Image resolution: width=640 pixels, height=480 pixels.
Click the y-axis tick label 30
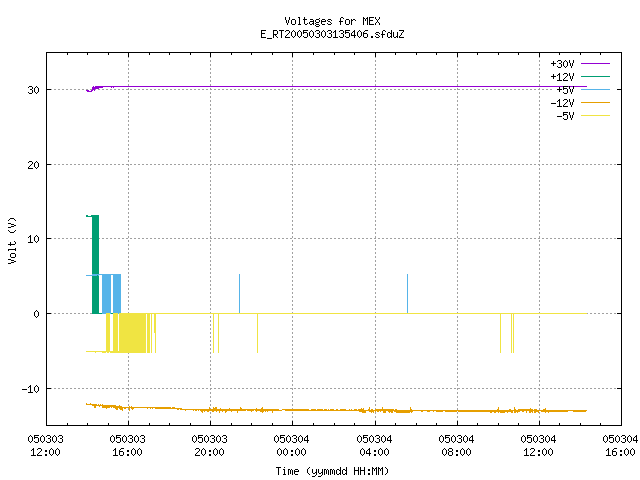click(33, 90)
